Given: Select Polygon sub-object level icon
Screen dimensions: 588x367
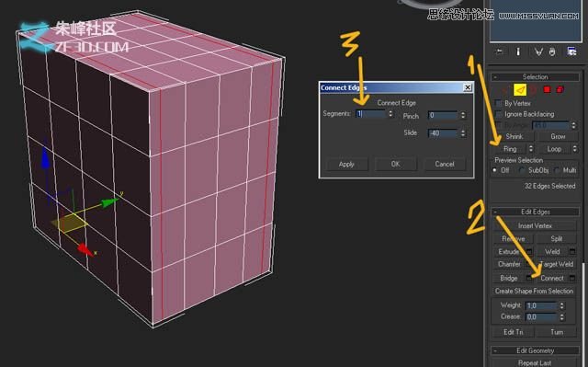Looking at the screenshot, I should pos(548,90).
